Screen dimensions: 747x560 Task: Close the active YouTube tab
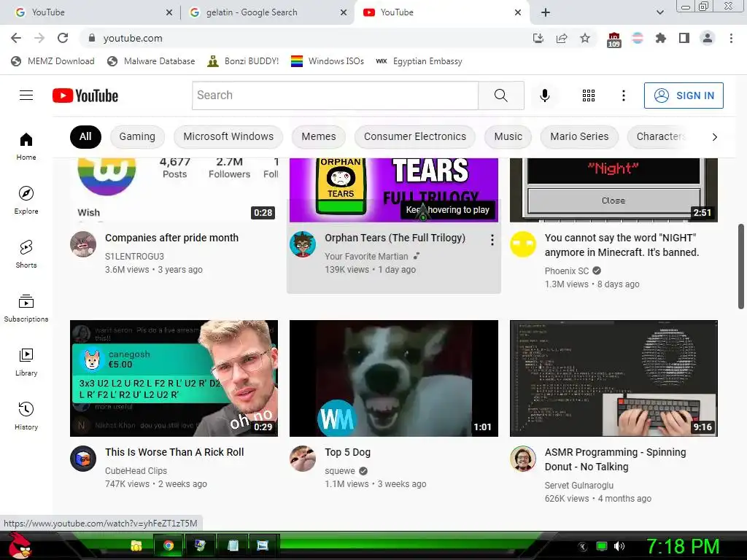[x=518, y=12]
